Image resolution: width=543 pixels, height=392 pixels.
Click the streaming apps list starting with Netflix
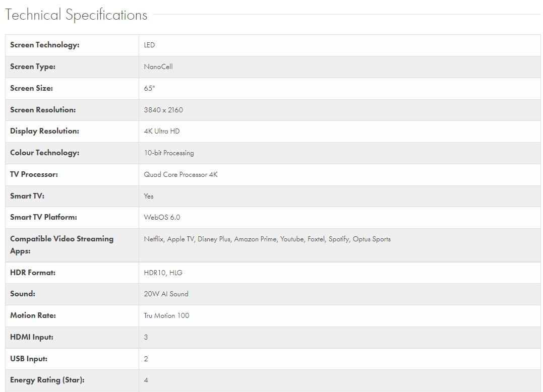(267, 239)
